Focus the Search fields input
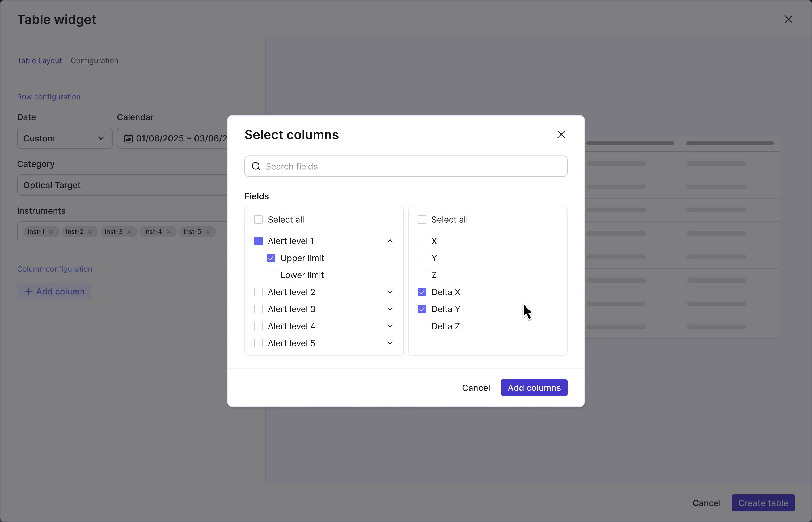This screenshot has height=522, width=812. (x=410, y=166)
